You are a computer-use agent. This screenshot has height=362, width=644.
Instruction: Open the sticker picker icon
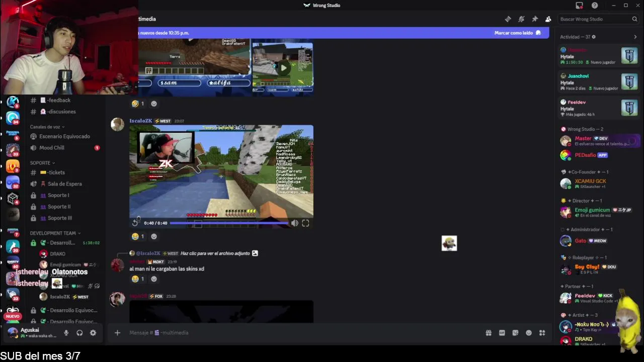[515, 333]
